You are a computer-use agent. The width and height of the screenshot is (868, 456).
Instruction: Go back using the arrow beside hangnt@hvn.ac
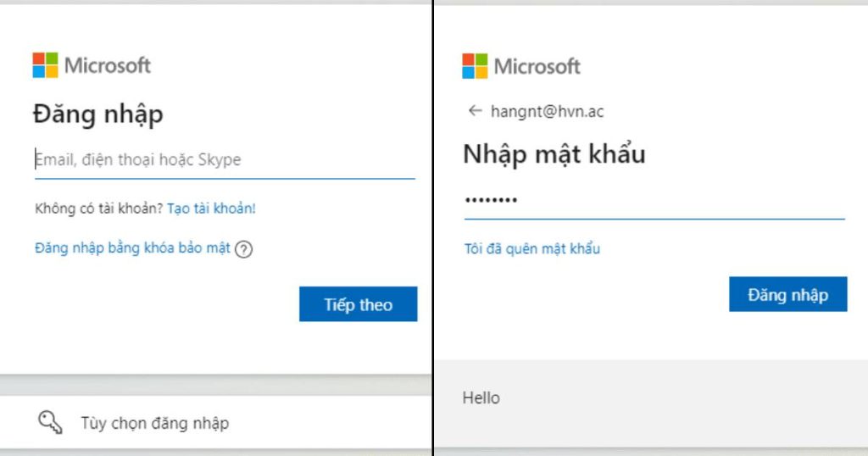pyautogui.click(x=475, y=111)
